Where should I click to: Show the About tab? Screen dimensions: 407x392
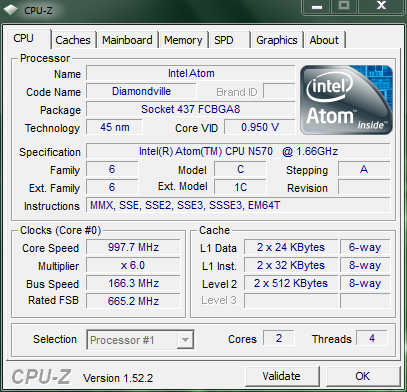pos(324,40)
